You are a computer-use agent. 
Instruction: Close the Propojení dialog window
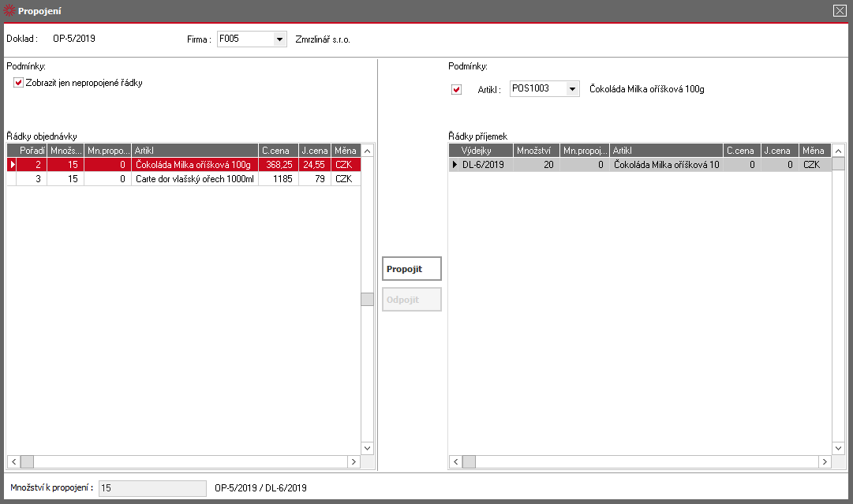point(840,10)
